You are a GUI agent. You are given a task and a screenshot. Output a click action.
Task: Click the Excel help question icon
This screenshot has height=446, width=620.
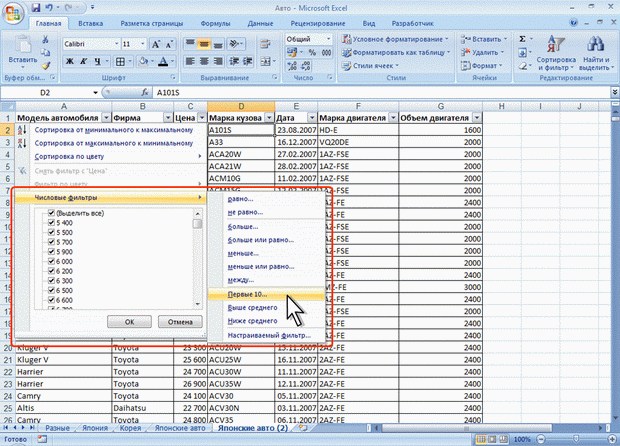(574, 23)
